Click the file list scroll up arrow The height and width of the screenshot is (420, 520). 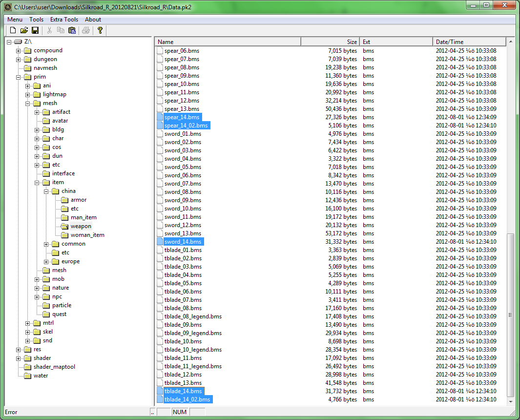click(x=510, y=42)
